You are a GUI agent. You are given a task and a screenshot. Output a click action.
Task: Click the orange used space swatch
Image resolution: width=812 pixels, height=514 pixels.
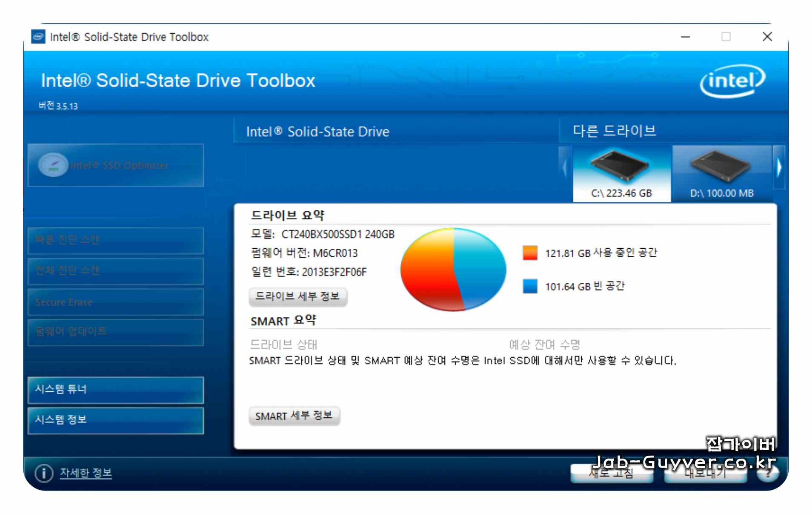pos(530,253)
